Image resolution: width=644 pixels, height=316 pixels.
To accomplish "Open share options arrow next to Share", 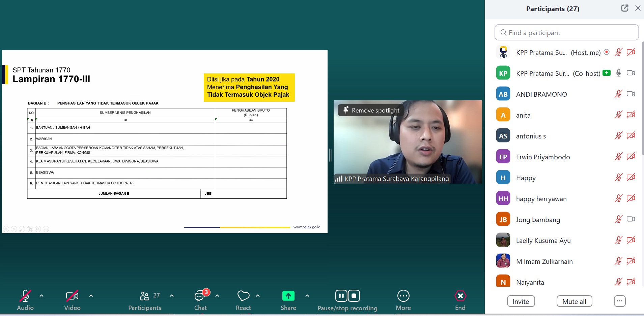I will 307,296.
